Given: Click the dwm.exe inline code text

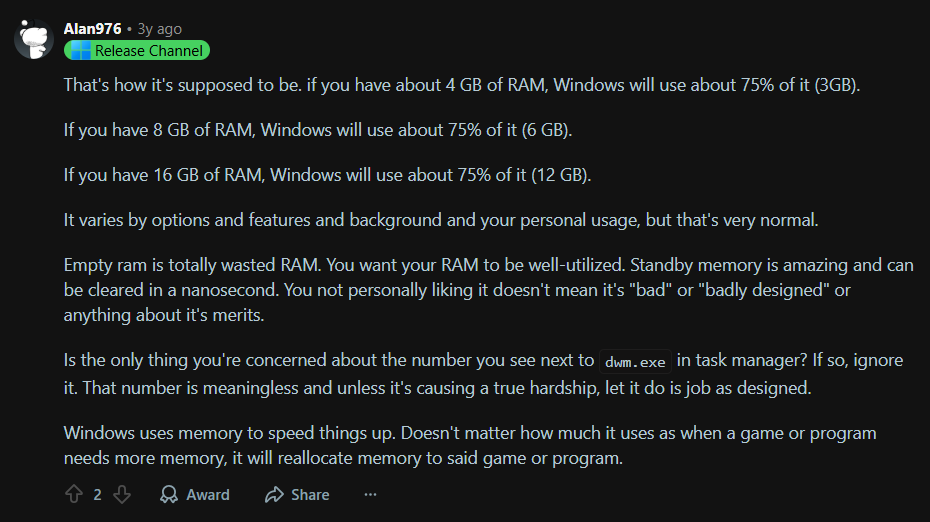Looking at the screenshot, I should (x=639, y=361).
